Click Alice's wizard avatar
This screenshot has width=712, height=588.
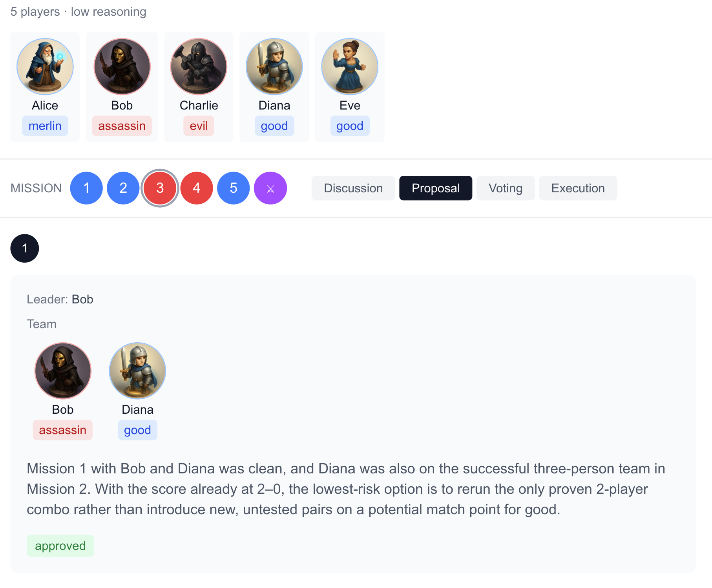tap(45, 66)
